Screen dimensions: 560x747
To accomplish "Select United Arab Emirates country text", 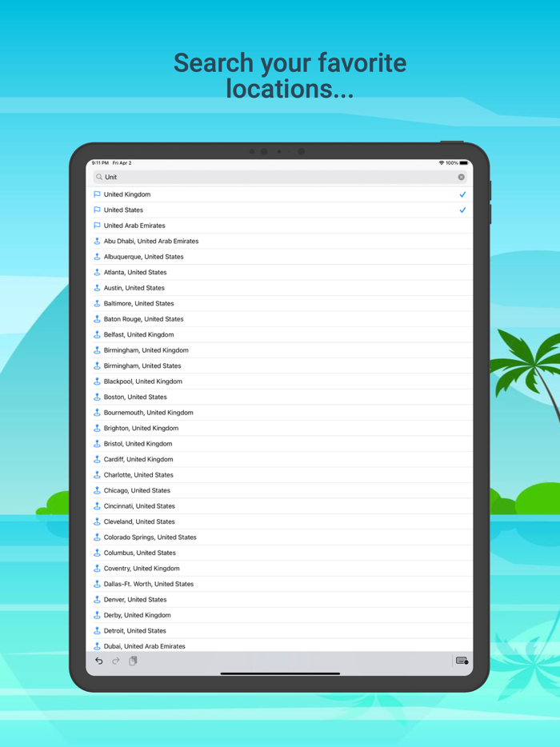I will point(134,226).
